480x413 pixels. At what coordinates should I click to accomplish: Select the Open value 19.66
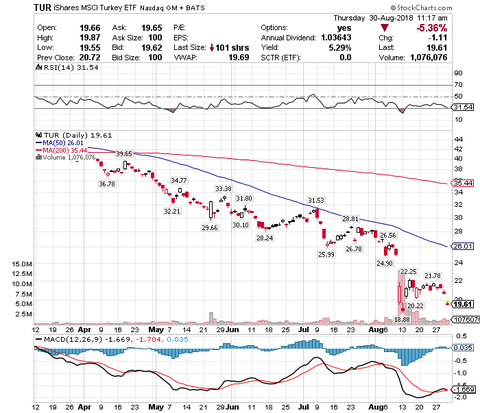coord(90,28)
